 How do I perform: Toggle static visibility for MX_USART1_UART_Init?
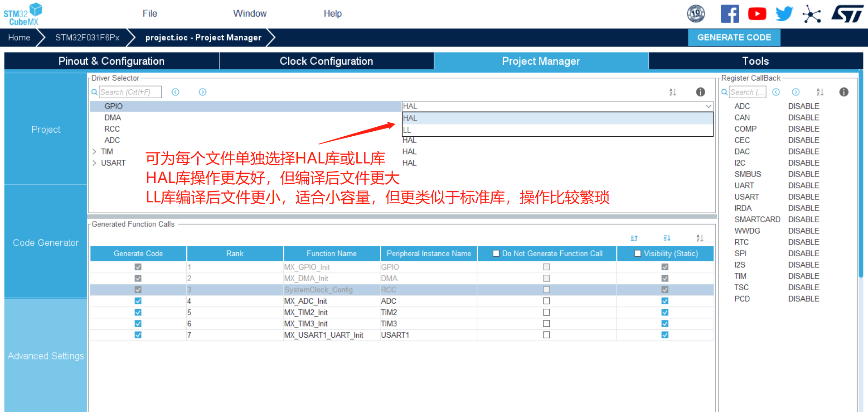coord(665,335)
